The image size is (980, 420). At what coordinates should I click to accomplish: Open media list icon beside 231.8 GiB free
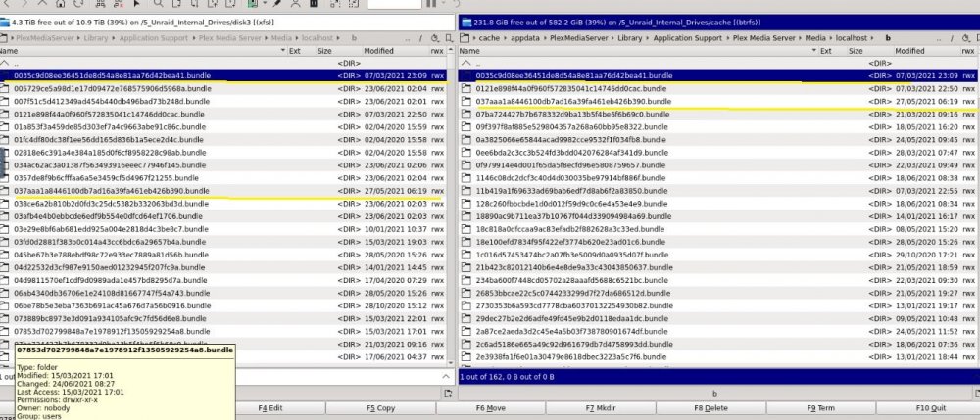[466, 23]
